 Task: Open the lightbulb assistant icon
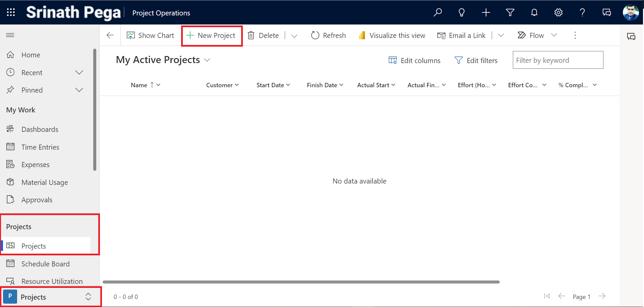tap(462, 12)
